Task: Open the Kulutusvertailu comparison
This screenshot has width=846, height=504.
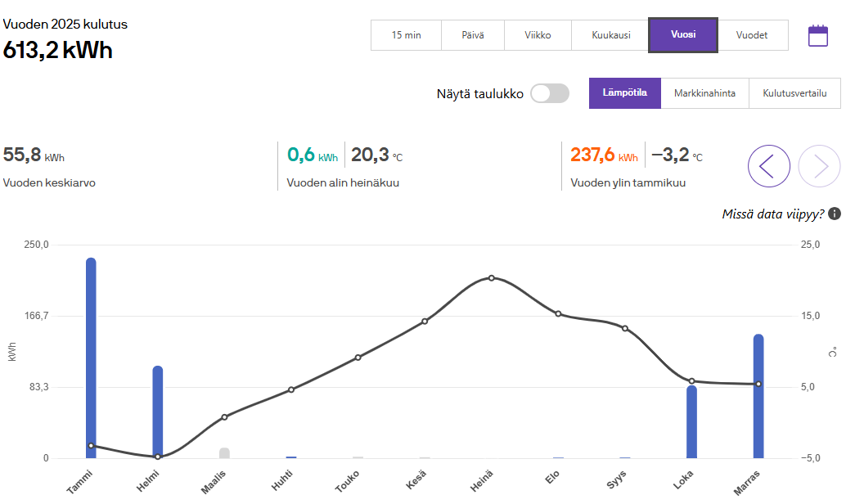Action: click(x=794, y=93)
